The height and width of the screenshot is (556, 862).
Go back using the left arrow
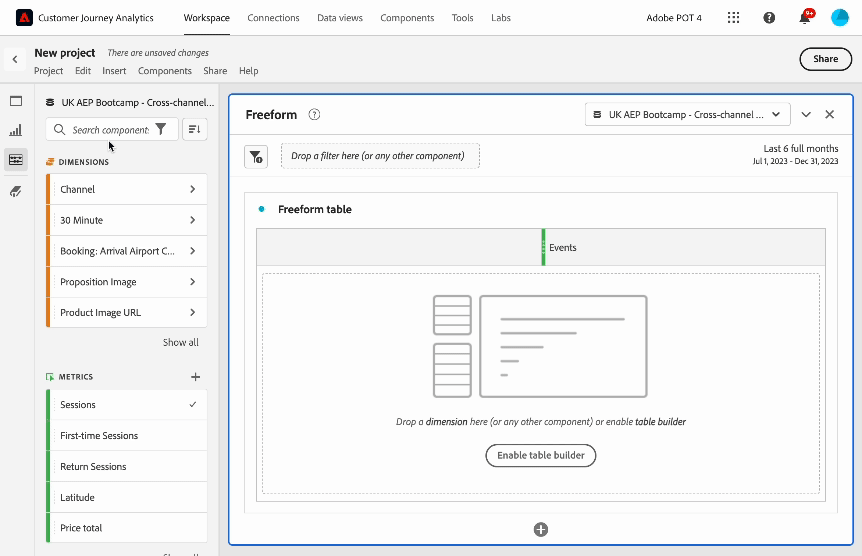pyautogui.click(x=15, y=59)
